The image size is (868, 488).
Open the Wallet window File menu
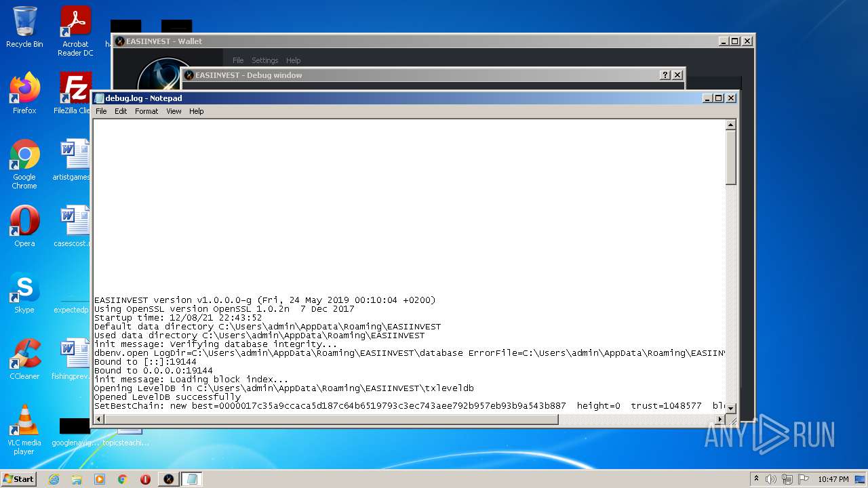(x=238, y=60)
